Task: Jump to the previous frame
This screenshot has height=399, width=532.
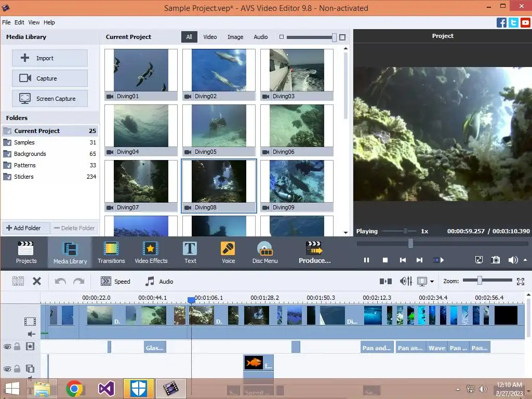Action: tap(403, 260)
